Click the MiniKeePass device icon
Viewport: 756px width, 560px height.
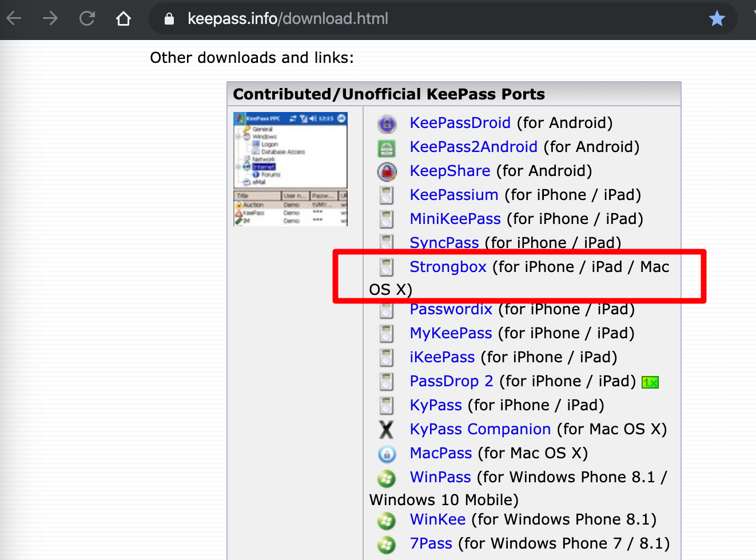pos(387,219)
